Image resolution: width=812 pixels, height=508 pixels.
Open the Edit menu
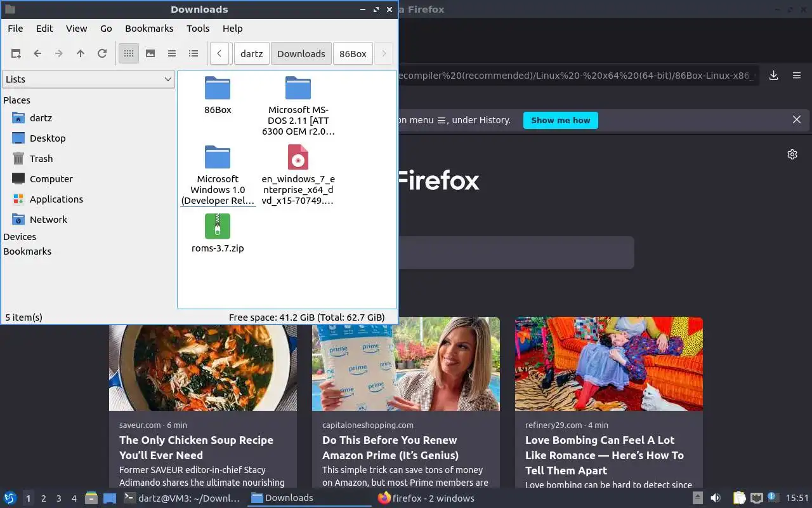pos(44,29)
